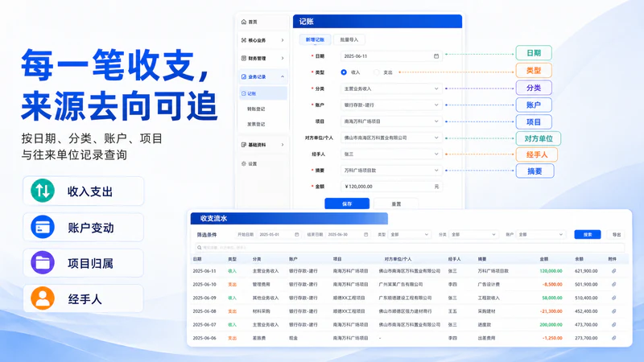Open attachment of the 2025-06-10 row

613,285
